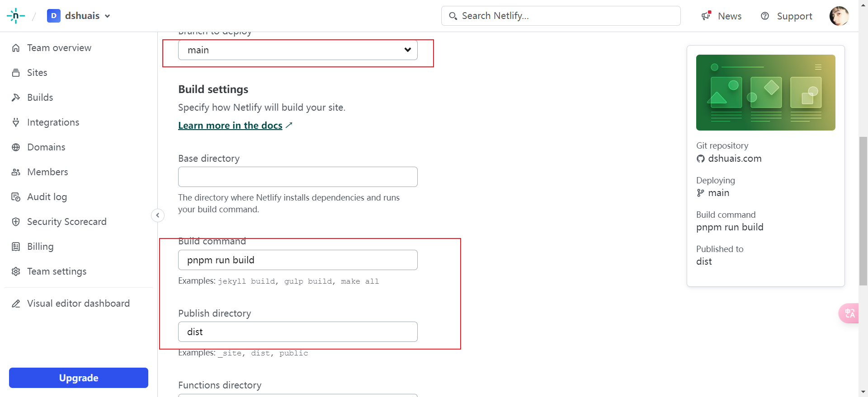This screenshot has width=868, height=397.
Task: Click the pink translate floating icon
Action: (849, 313)
